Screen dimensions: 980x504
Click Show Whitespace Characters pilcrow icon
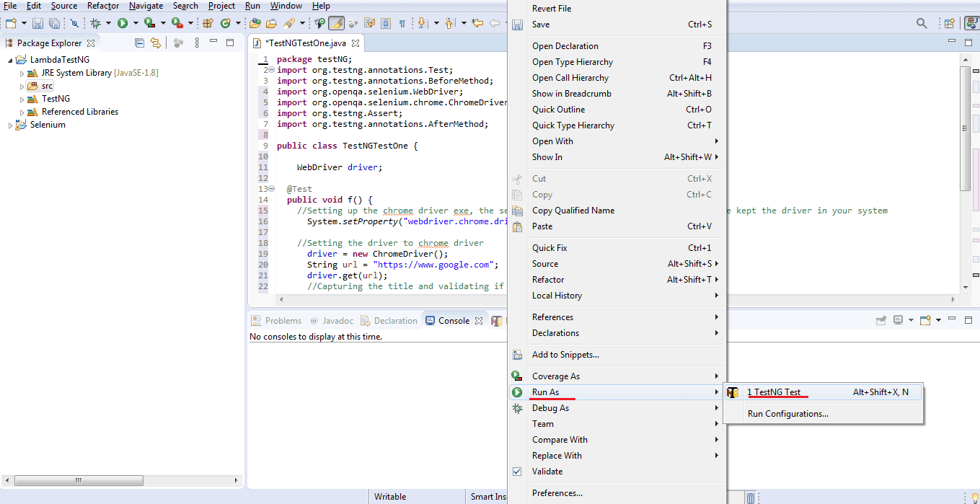402,23
